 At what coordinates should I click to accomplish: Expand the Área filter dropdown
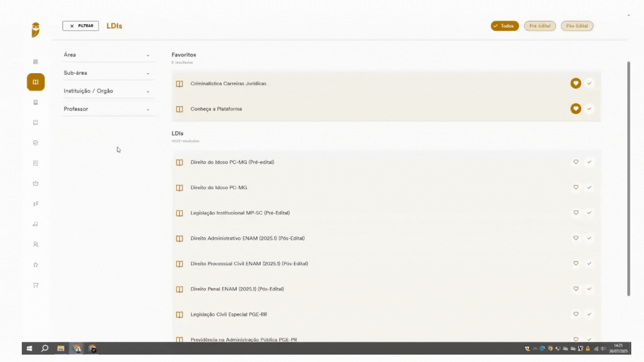(x=108, y=55)
